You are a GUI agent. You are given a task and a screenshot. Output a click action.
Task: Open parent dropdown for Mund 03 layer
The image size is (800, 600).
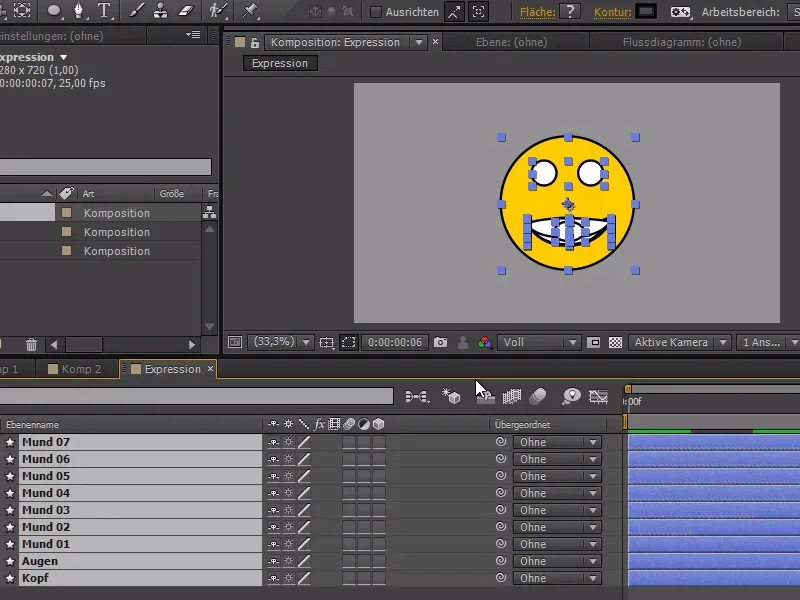pos(557,510)
